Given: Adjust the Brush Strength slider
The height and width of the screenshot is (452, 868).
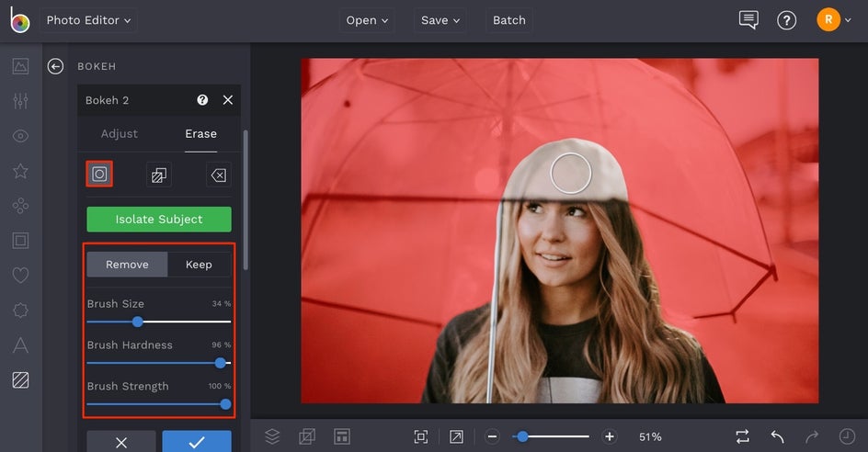Looking at the screenshot, I should point(159,404).
